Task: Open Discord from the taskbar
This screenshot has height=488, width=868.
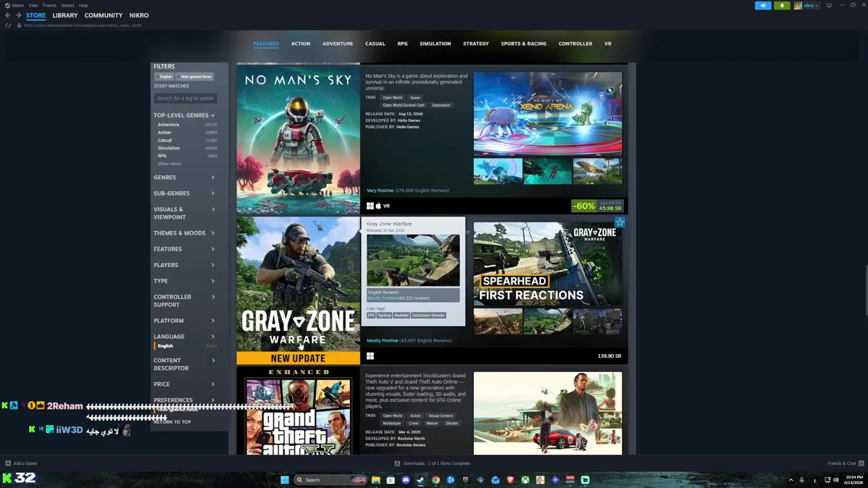Action: (x=406, y=480)
